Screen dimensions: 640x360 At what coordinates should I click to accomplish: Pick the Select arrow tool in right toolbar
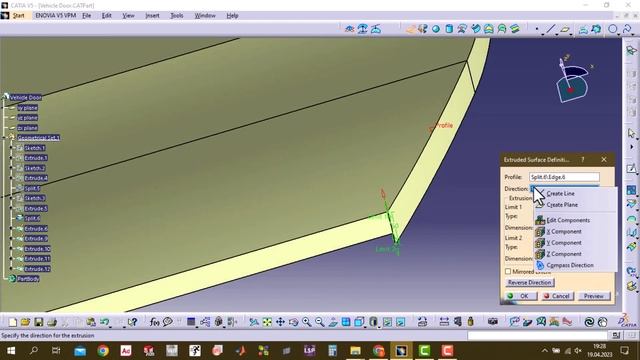[631, 133]
